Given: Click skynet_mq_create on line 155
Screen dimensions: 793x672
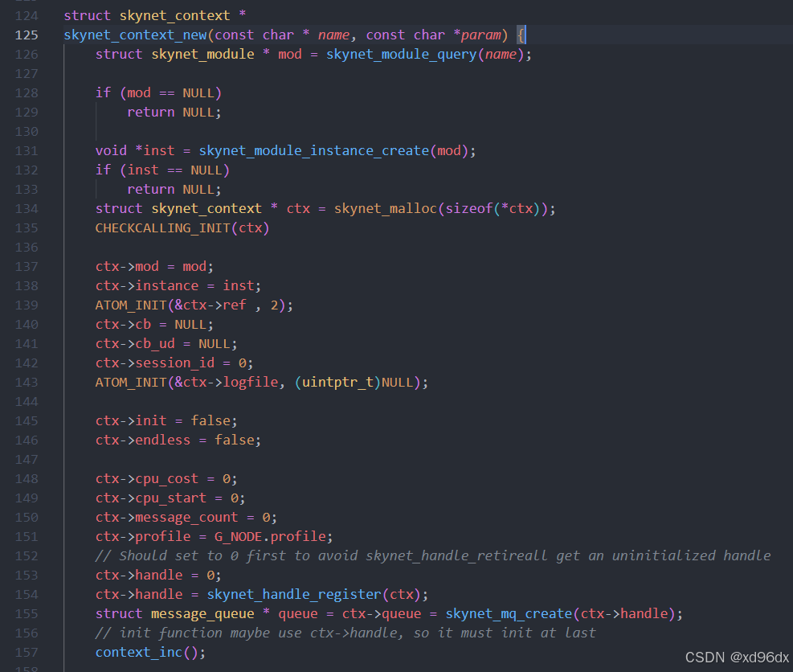Looking at the screenshot, I should click(x=509, y=613).
